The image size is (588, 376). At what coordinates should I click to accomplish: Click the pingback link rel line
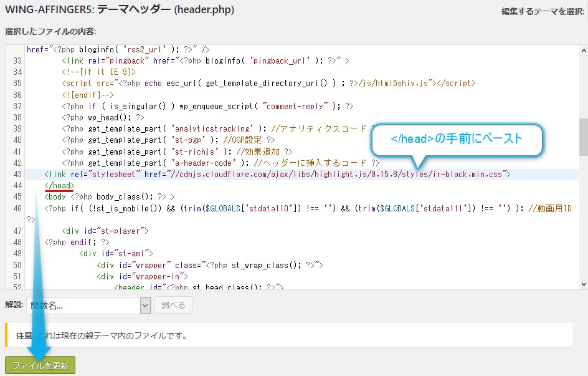[206, 61]
